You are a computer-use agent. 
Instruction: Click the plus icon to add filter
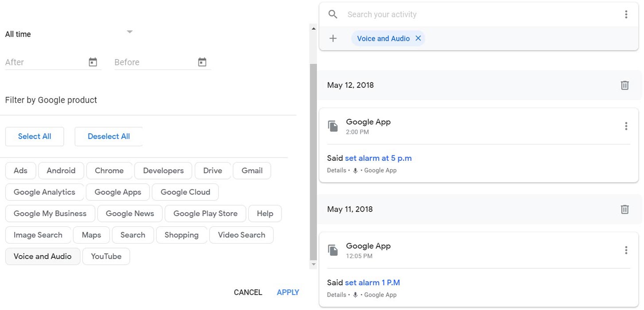(333, 39)
